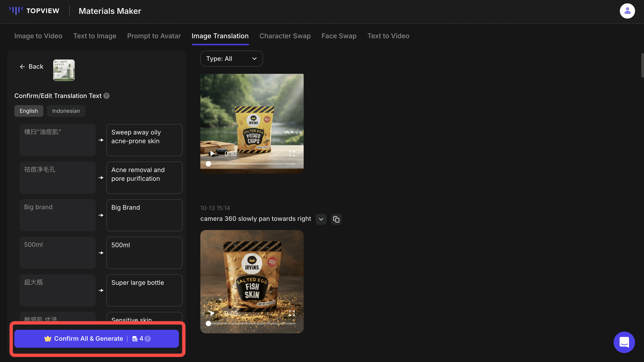This screenshot has height=362, width=644.
Task: Switch to Text to Video tab
Action: [x=388, y=36]
